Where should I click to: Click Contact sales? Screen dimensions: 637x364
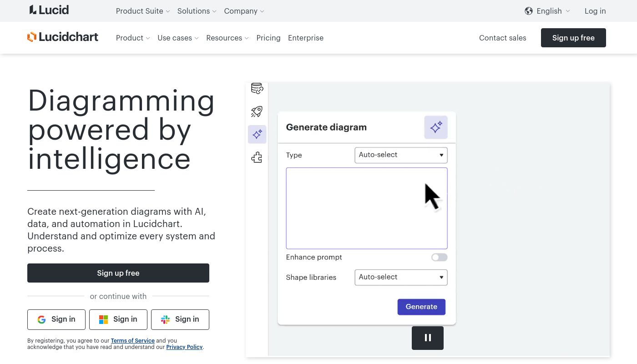click(503, 38)
